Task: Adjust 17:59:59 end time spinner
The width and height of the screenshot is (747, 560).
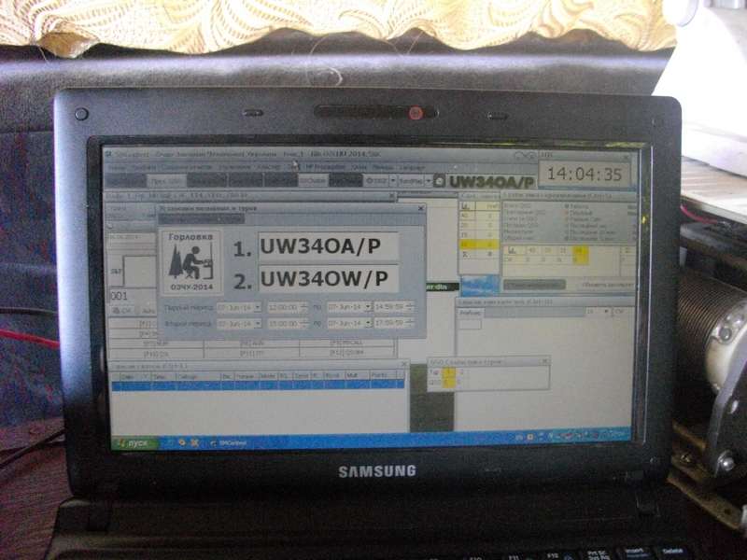Action: pos(410,323)
